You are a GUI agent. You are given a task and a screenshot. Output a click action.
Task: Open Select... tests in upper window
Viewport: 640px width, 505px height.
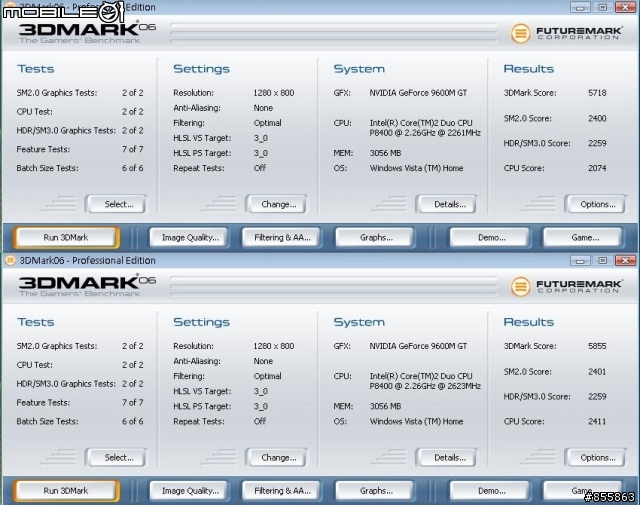[x=116, y=204]
